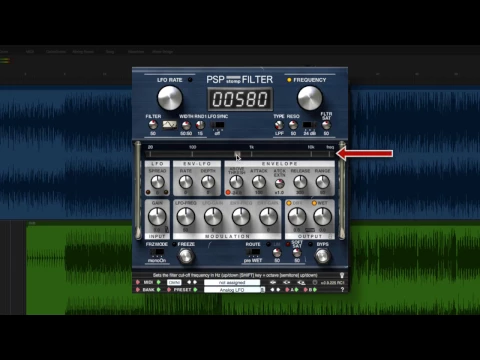
Task: Click the LFO-FREQ modulation knob
Action: pos(186,216)
